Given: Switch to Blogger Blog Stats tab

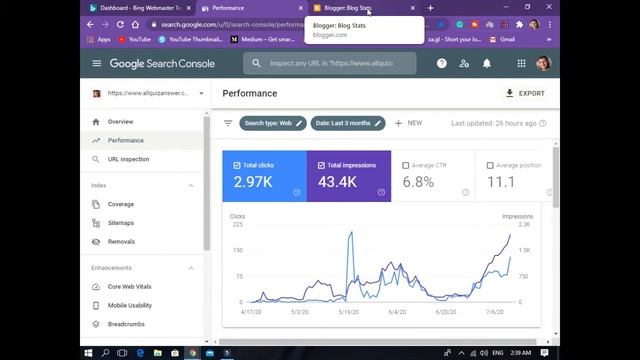Looking at the screenshot, I should click(x=364, y=8).
